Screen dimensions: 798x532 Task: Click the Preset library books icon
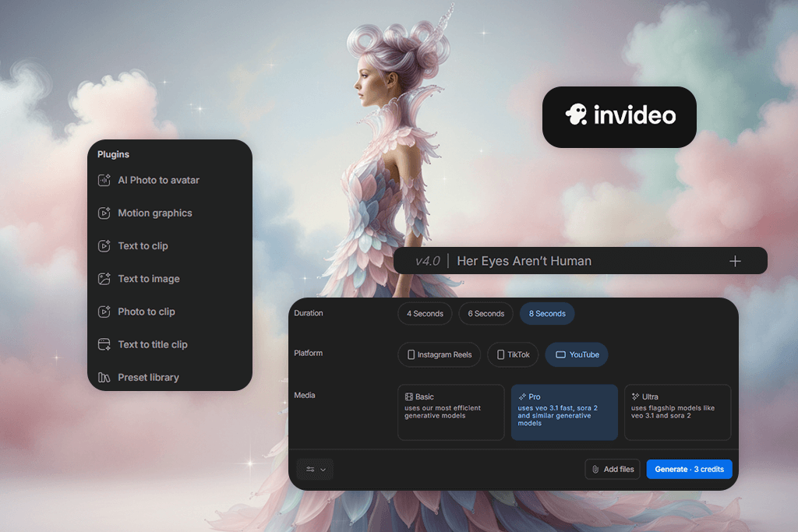point(104,377)
